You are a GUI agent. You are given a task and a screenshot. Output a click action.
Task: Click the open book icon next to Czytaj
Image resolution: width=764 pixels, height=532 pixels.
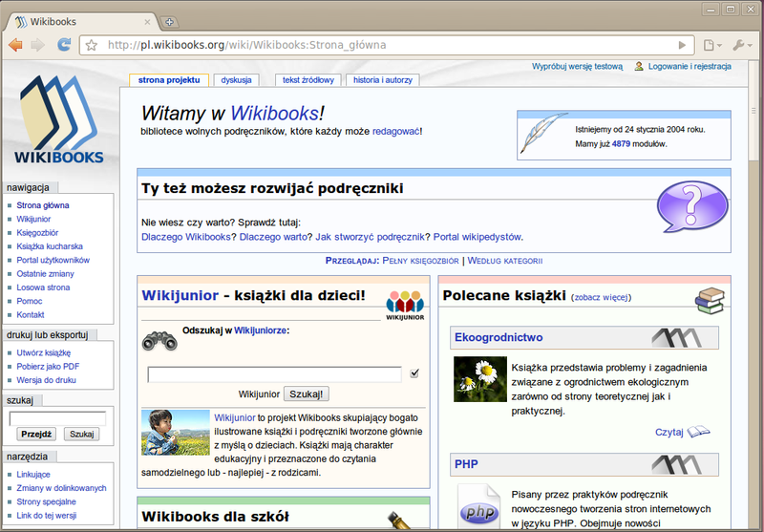click(x=698, y=432)
